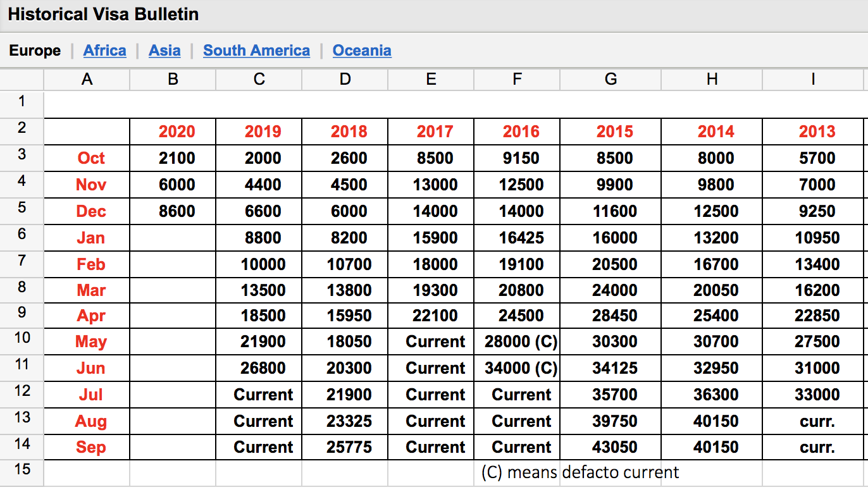The width and height of the screenshot is (868, 492).
Task: Open the South America sheet tab
Action: [x=256, y=51]
